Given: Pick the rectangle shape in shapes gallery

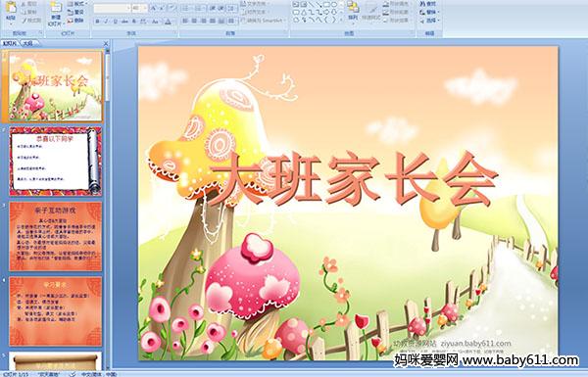Looking at the screenshot, I should click(327, 5).
